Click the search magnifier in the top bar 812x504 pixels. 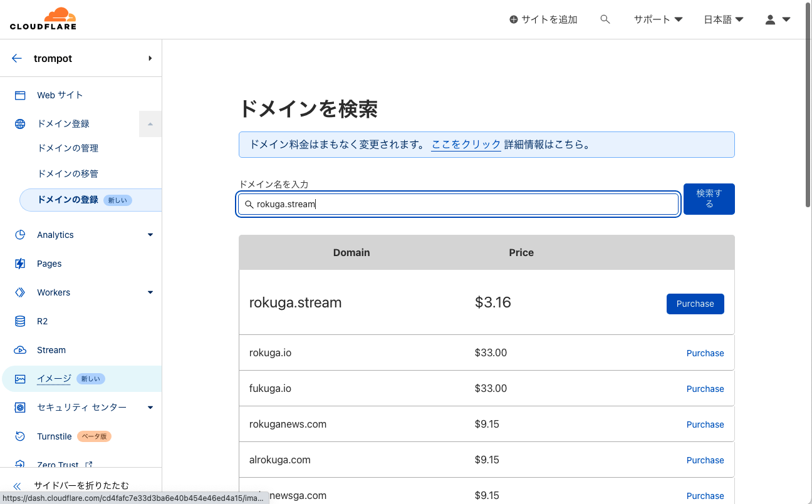click(605, 19)
